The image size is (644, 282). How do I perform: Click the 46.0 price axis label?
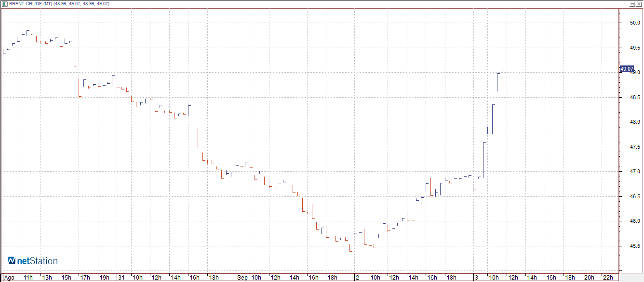(x=635, y=221)
